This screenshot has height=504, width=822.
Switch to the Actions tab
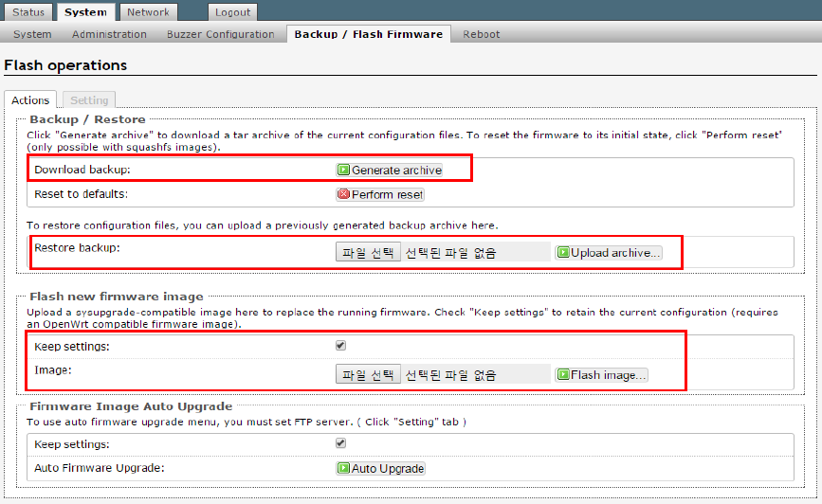[30, 100]
